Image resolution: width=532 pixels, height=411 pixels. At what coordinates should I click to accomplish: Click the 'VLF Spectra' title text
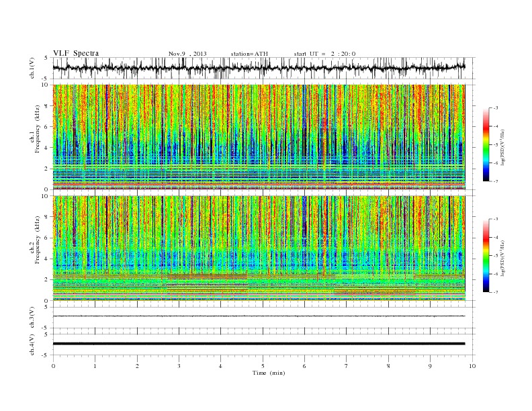point(76,53)
